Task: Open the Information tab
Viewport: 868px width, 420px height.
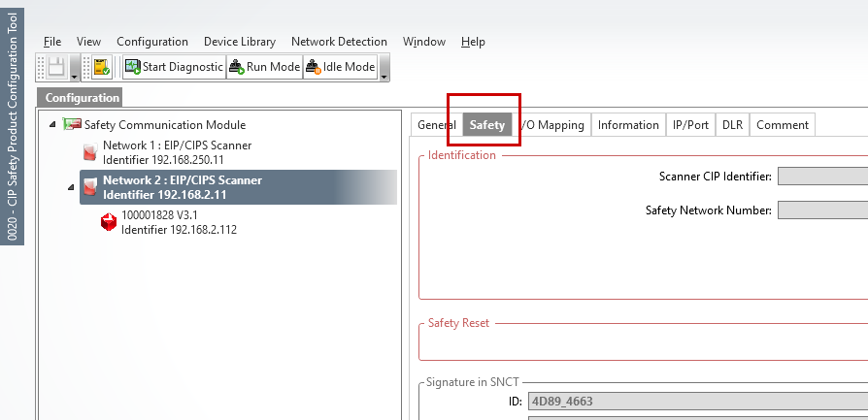Action: 628,125
